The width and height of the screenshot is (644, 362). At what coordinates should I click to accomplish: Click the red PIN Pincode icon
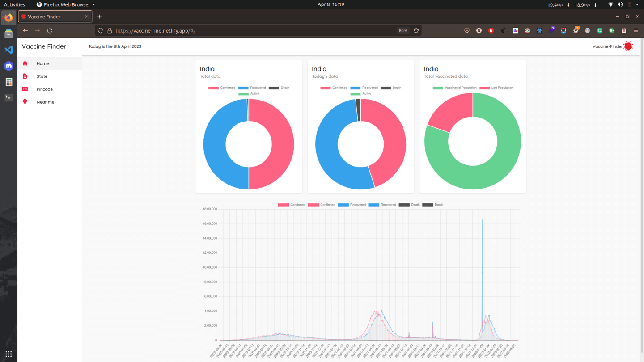click(x=25, y=89)
